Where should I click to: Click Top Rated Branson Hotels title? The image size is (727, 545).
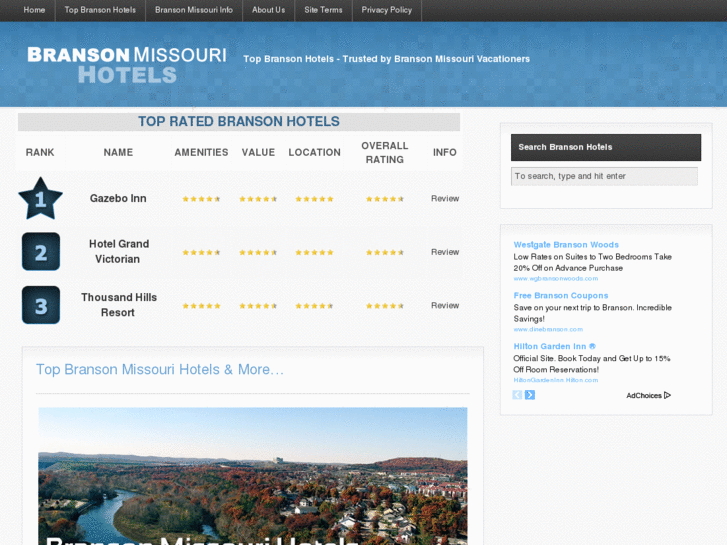[x=239, y=122]
